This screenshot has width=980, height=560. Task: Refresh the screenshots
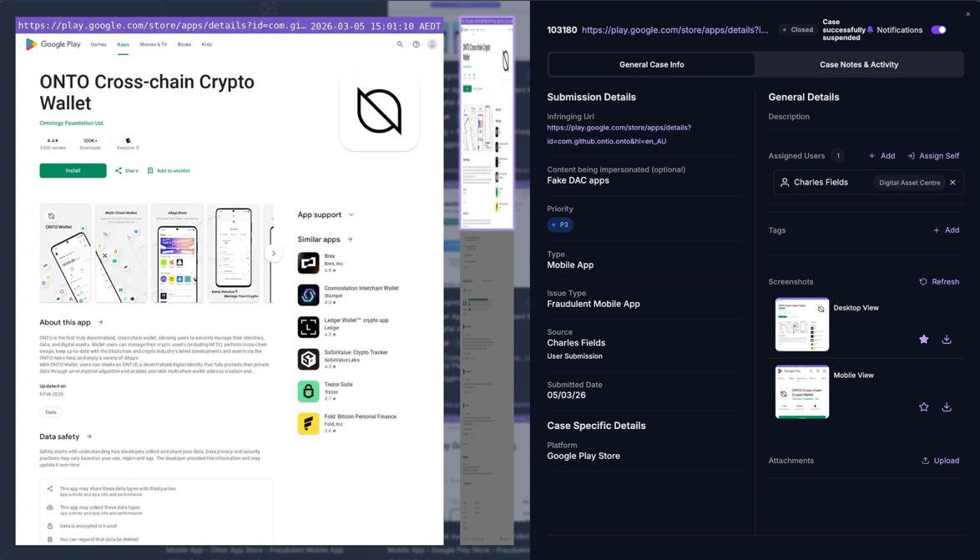click(x=938, y=282)
